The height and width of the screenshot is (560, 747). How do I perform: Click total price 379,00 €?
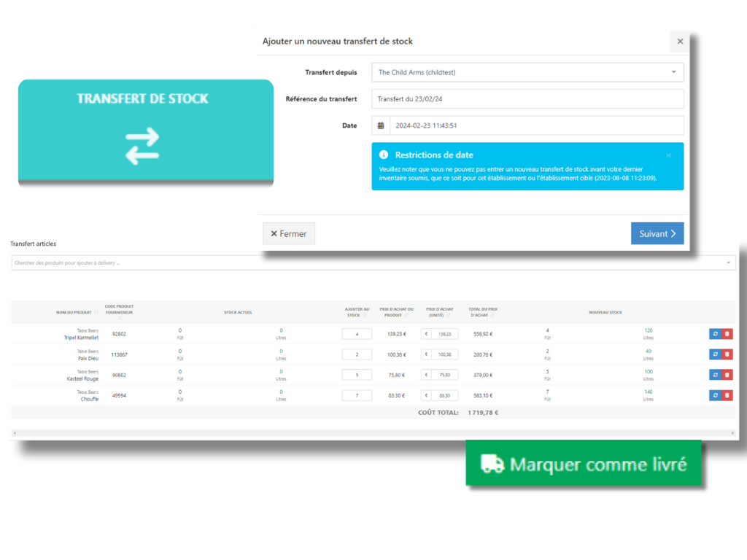(483, 375)
